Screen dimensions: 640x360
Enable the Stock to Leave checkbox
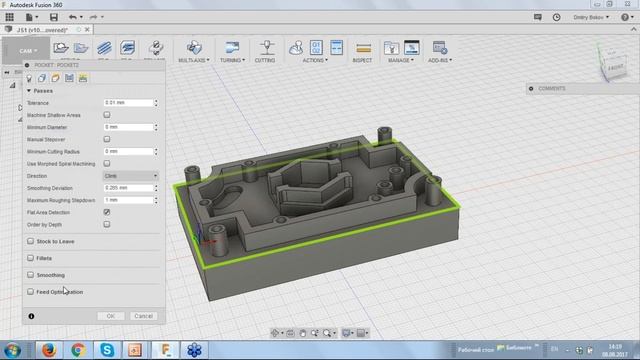(31, 241)
